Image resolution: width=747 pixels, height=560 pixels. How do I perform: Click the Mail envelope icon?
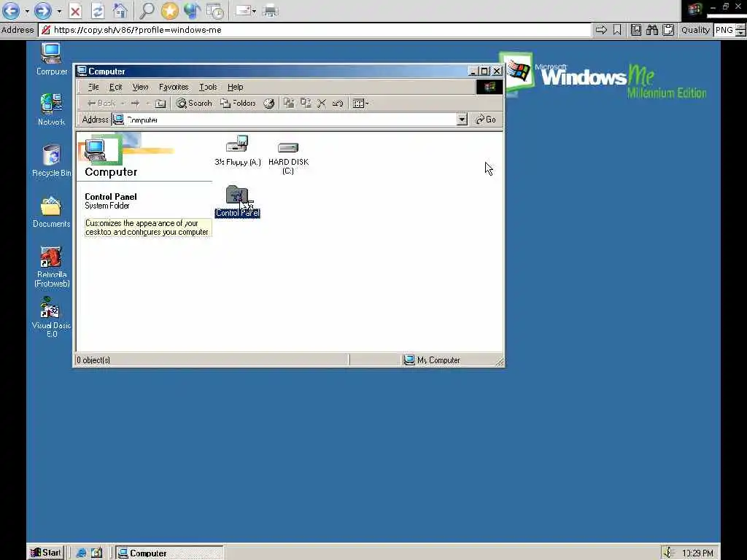pos(243,10)
